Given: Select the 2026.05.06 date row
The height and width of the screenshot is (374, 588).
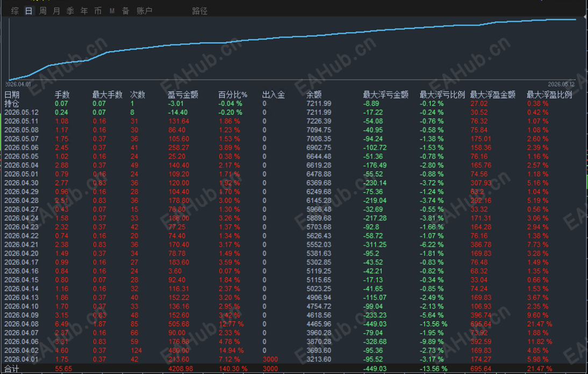Looking at the screenshot, I should [293, 147].
